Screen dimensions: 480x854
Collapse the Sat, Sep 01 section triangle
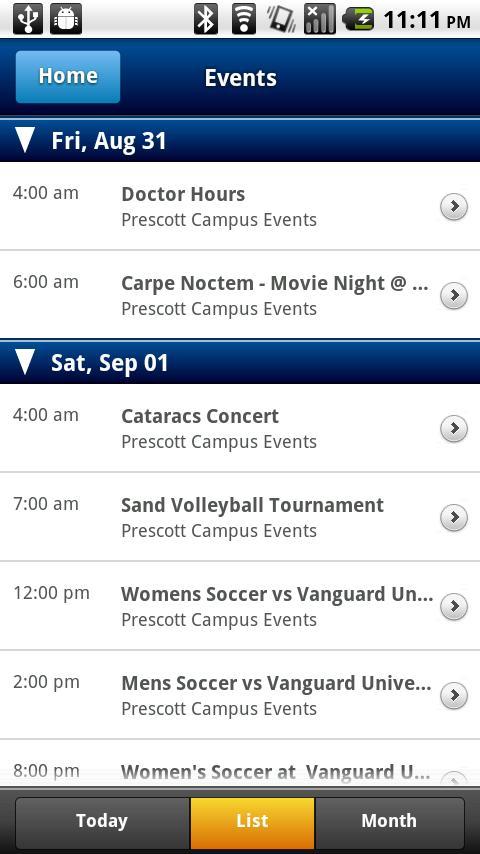[x=25, y=362]
